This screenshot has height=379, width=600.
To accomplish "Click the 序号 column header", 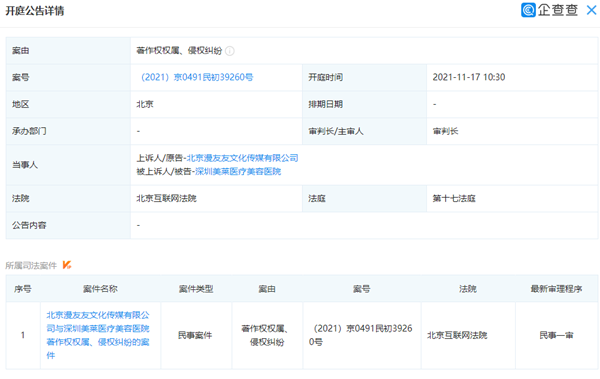I will 23,289.
